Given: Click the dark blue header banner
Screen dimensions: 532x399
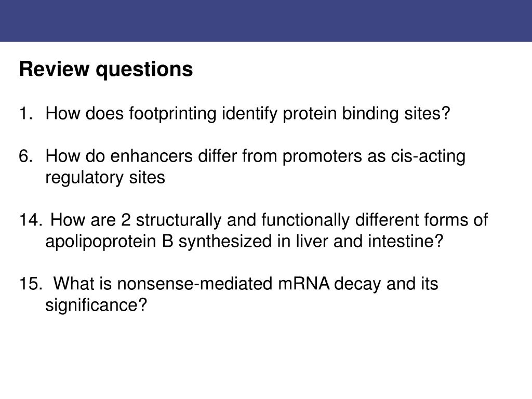Looking at the screenshot, I should tap(266, 21).
